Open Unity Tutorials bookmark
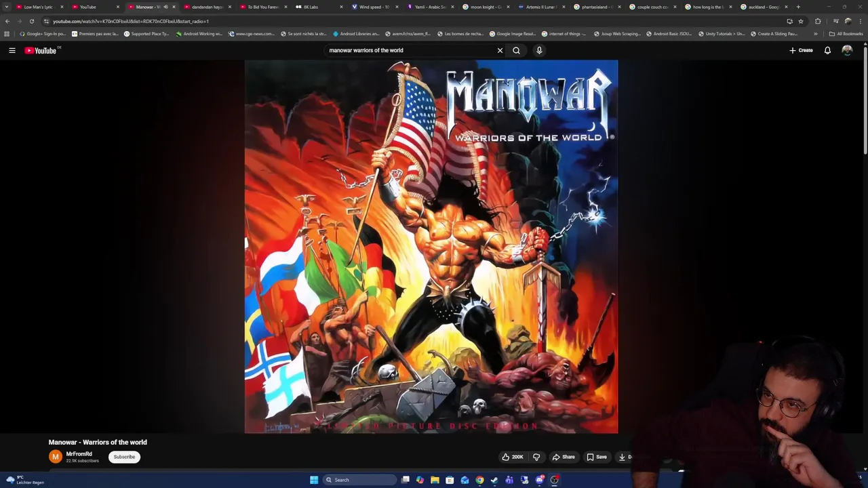 point(721,33)
